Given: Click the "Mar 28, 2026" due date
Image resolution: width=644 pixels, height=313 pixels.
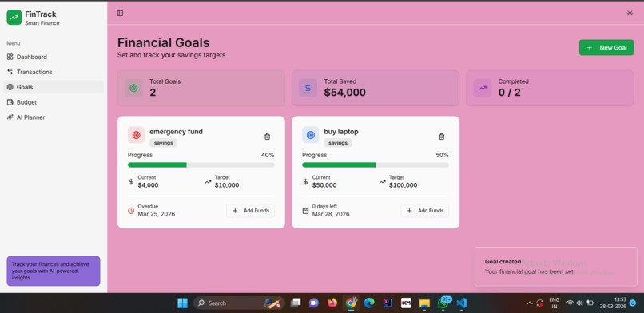Looking at the screenshot, I should 331,214.
